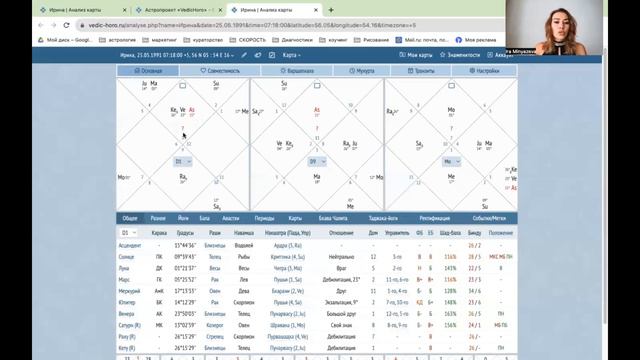Open the маркетинг bookmark folder
The image size is (640, 360).
tap(160, 40)
